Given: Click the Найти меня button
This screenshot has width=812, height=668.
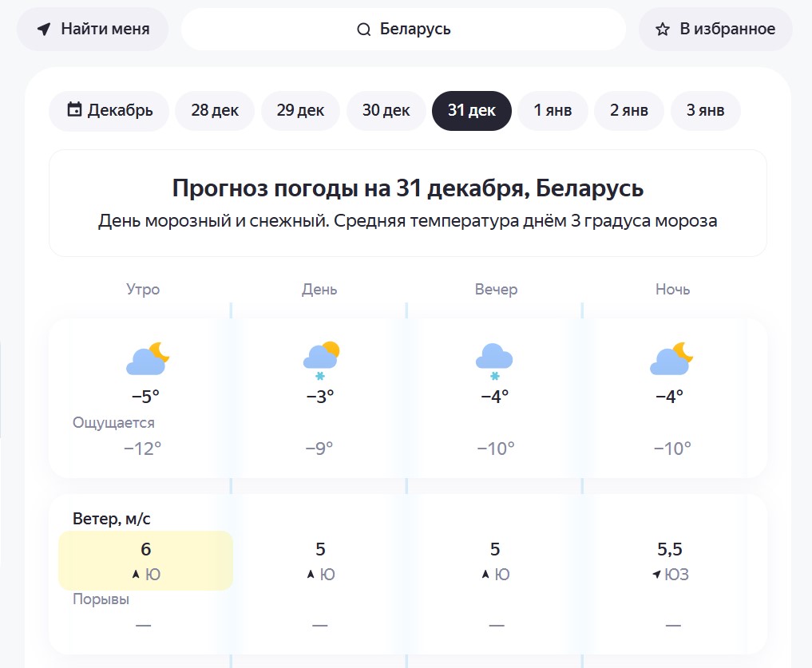Looking at the screenshot, I should 92,29.
